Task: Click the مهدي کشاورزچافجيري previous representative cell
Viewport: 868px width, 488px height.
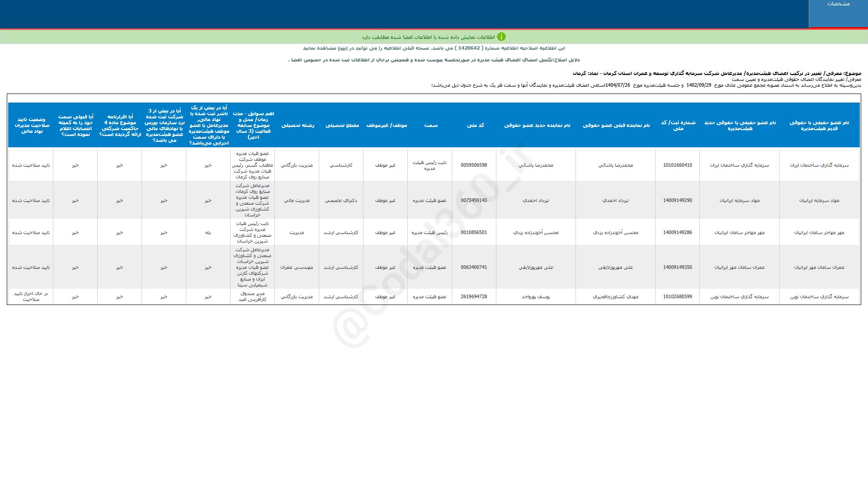Action: click(615, 297)
